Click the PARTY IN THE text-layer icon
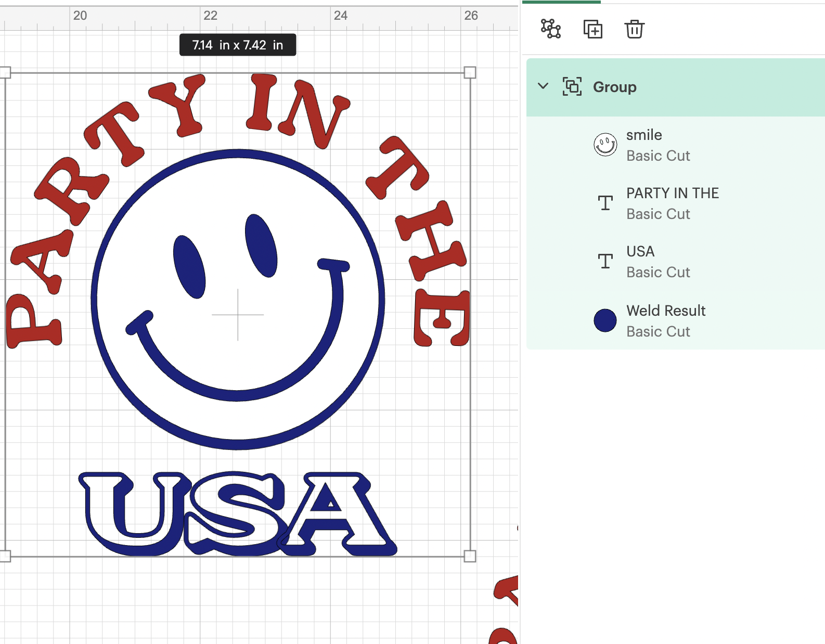This screenshot has height=644, width=825. (x=605, y=203)
